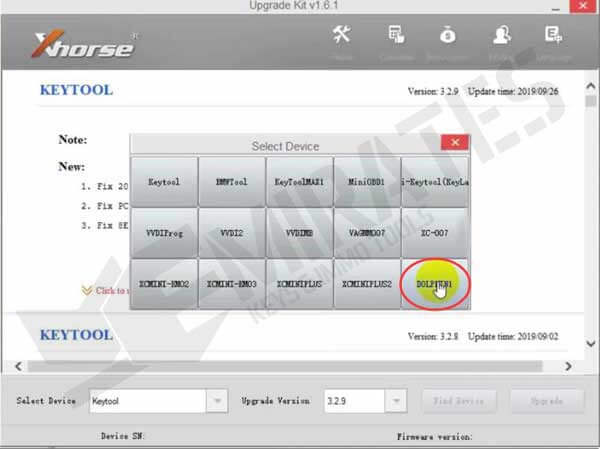Click the money bag icon

[448, 37]
